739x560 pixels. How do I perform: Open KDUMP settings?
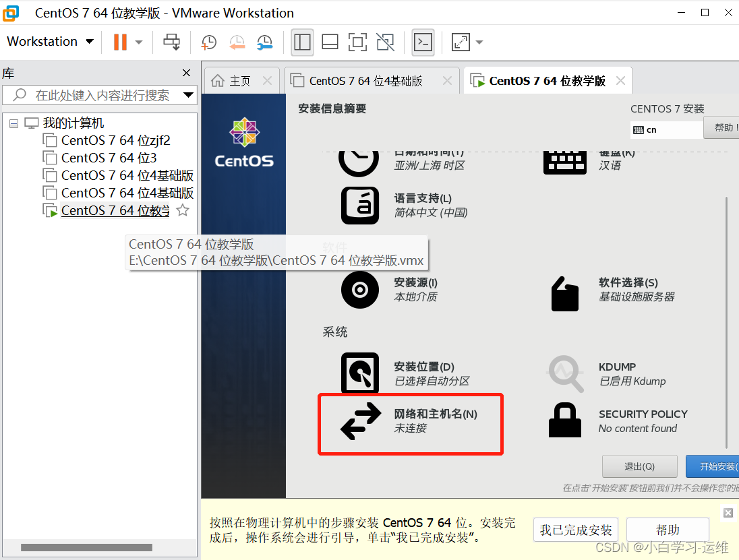point(607,374)
